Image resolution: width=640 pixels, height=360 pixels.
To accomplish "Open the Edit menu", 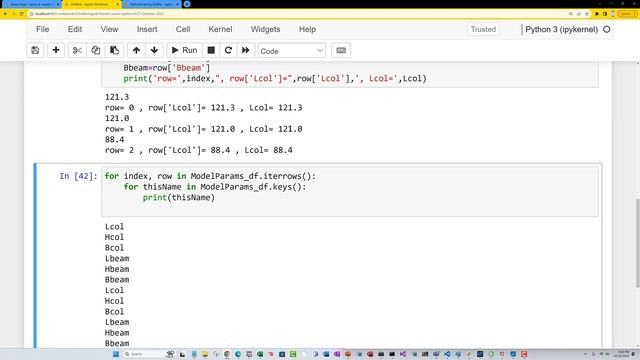I will coord(75,29).
